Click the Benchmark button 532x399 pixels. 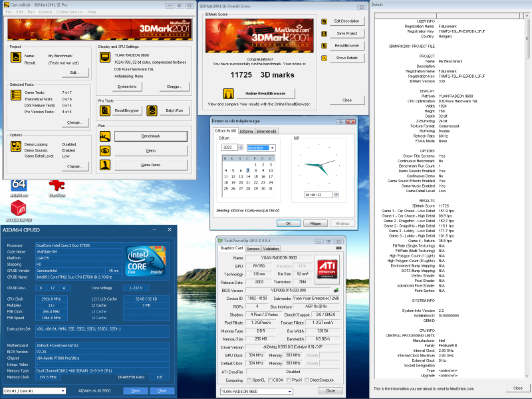coord(151,136)
